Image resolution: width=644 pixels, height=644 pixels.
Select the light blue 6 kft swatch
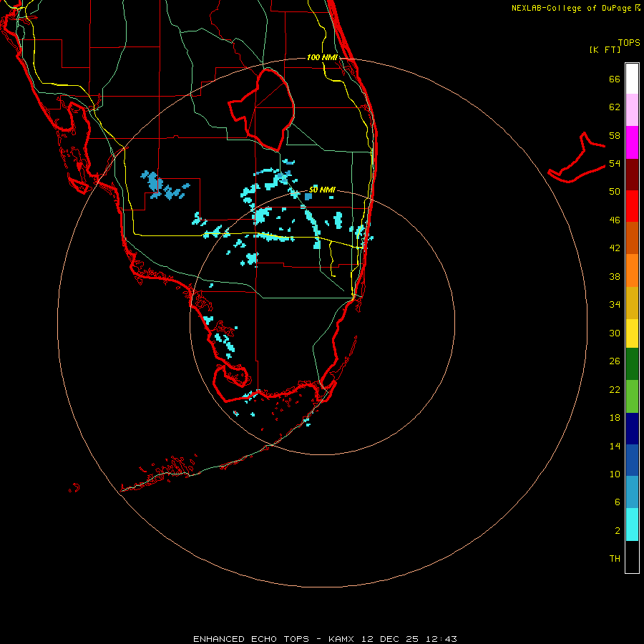(632, 492)
